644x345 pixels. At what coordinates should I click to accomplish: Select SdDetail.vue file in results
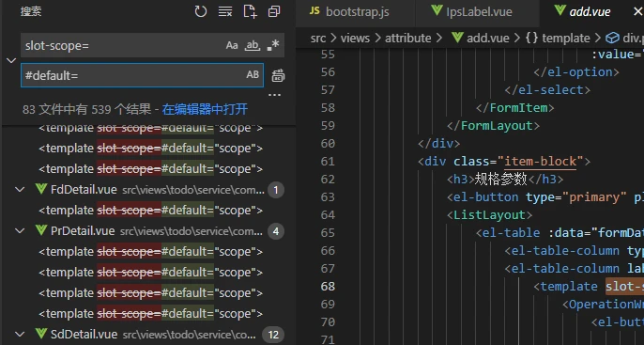84,334
